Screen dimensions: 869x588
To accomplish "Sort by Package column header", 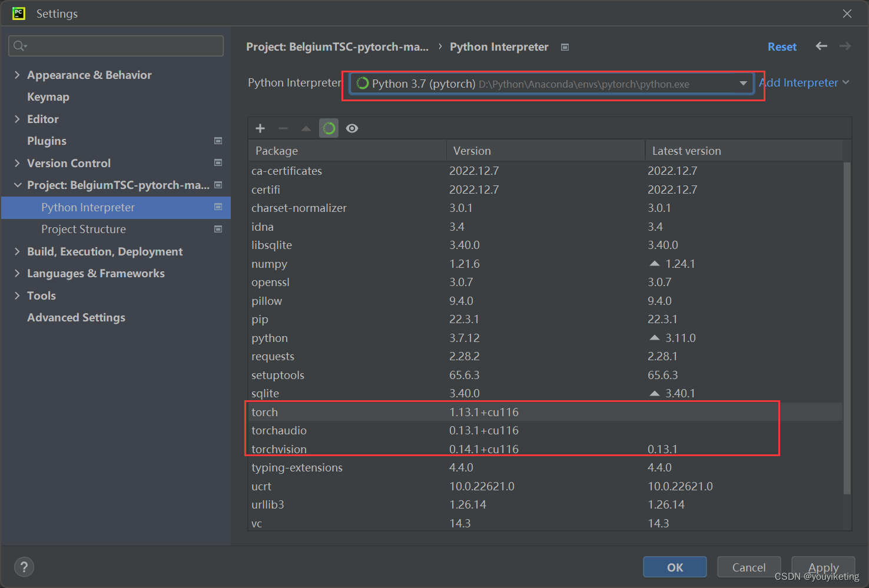I will (347, 151).
